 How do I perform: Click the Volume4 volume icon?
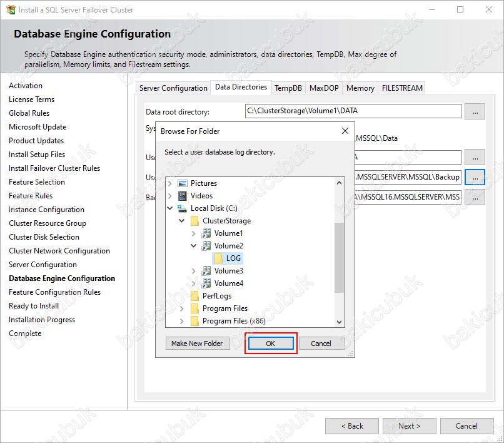206,283
